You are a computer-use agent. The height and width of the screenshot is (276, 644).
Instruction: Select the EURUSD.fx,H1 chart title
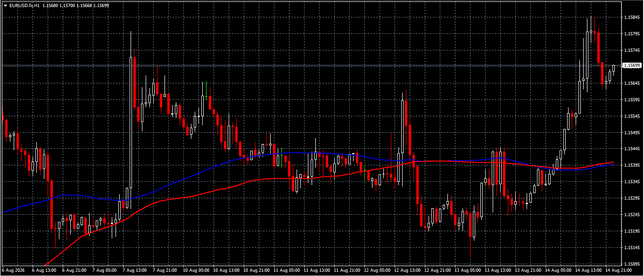(24, 5)
